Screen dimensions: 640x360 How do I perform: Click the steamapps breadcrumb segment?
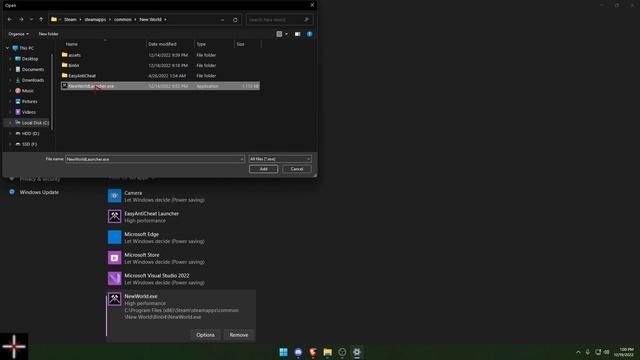pos(95,20)
